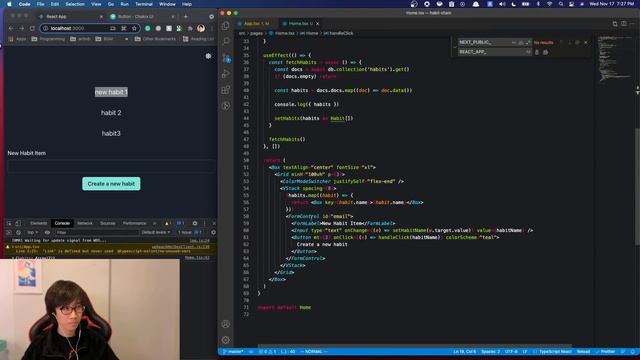
Task: Bookmark this page with the star icon
Action: pyautogui.click(x=134, y=28)
